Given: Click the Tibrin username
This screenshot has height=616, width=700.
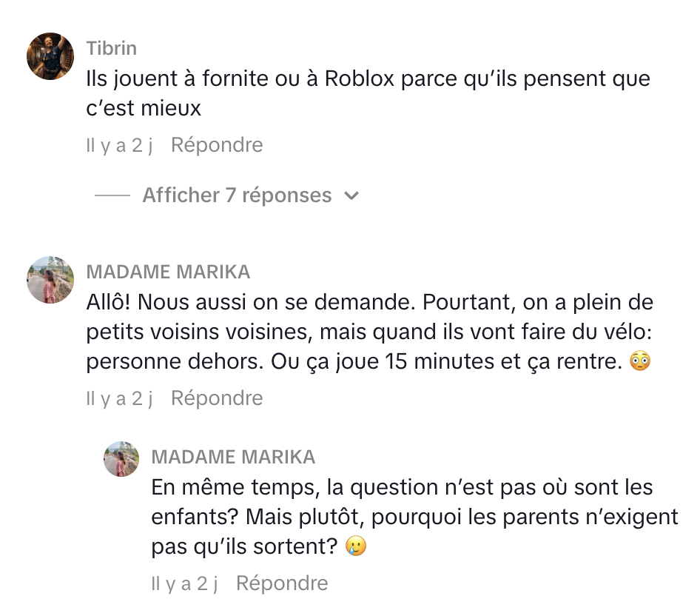Looking at the screenshot, I should tap(111, 49).
